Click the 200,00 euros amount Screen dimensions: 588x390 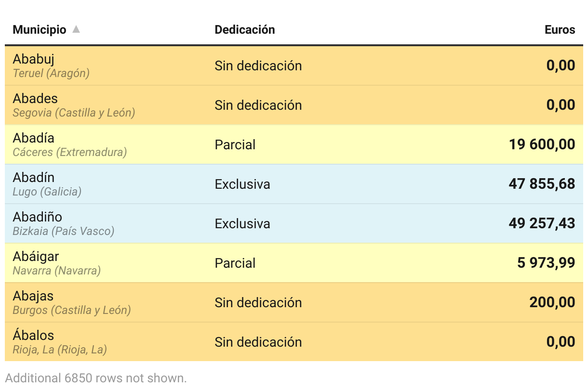coord(552,302)
